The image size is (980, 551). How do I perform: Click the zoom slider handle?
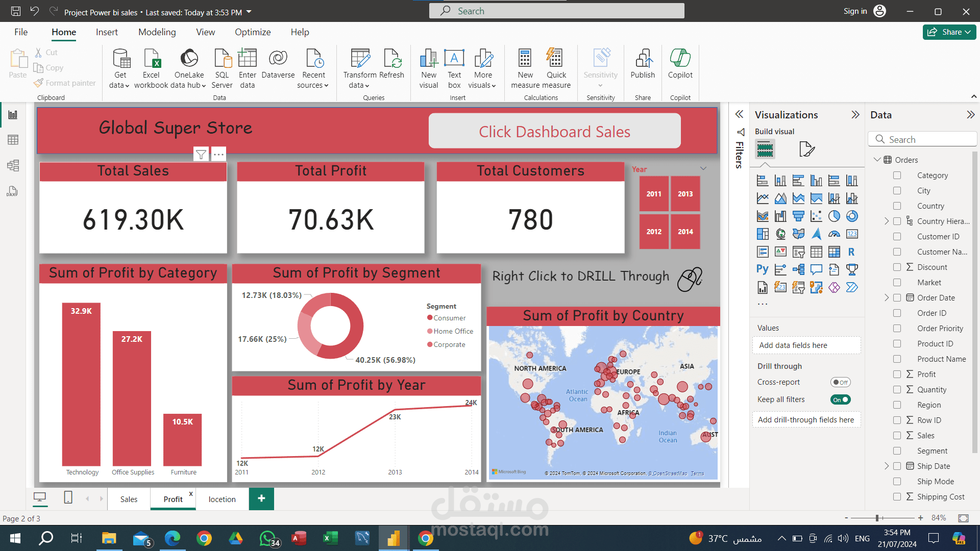pos(877,518)
